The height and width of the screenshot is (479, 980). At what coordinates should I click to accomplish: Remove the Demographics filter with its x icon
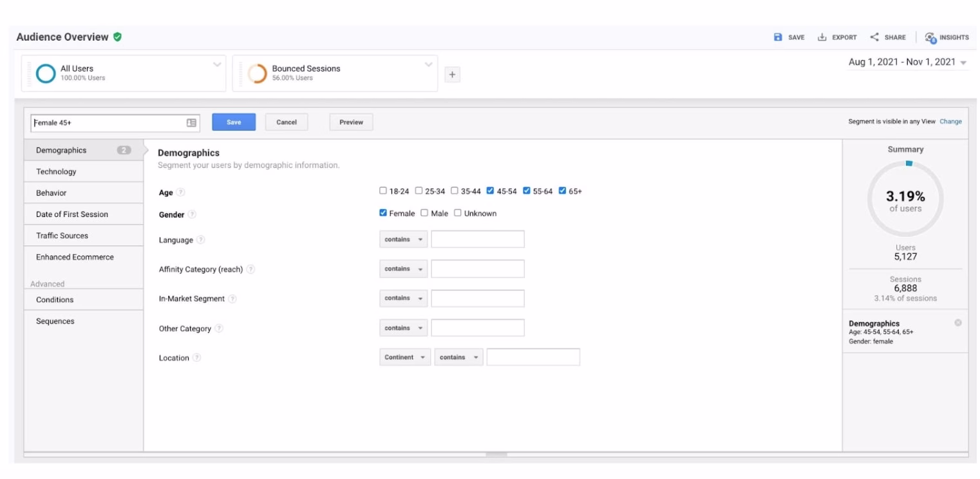[x=957, y=323]
